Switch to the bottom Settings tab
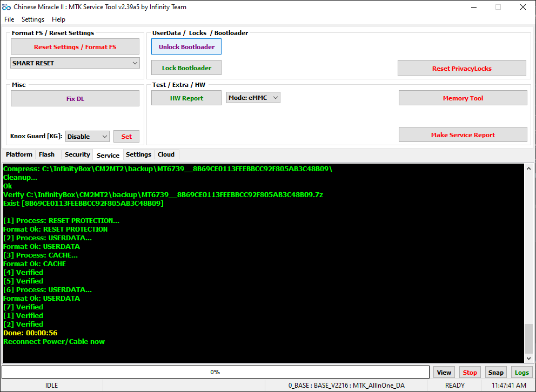Image resolution: width=536 pixels, height=392 pixels. 138,154
